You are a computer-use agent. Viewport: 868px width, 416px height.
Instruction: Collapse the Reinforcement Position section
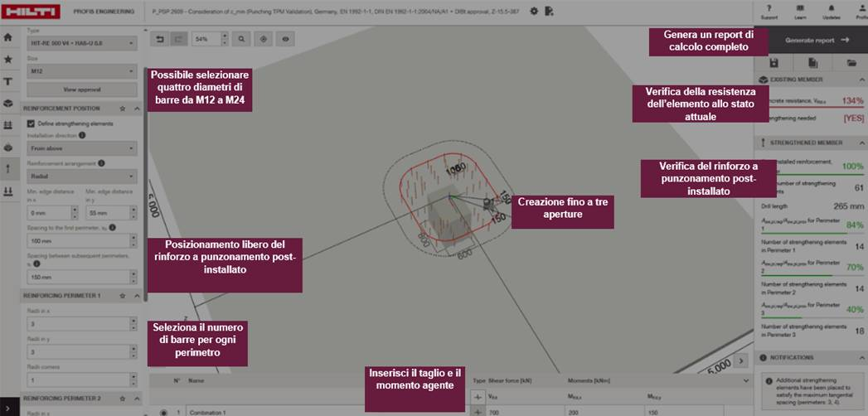pos(137,109)
